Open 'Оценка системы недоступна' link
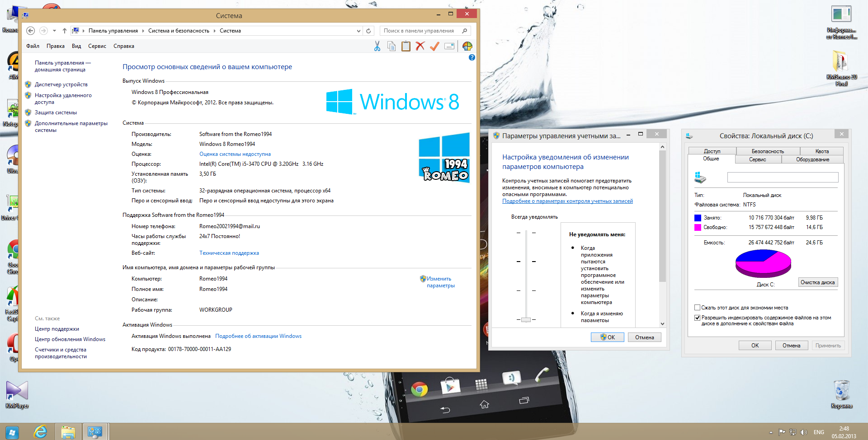The height and width of the screenshot is (440, 868). pyautogui.click(x=235, y=154)
